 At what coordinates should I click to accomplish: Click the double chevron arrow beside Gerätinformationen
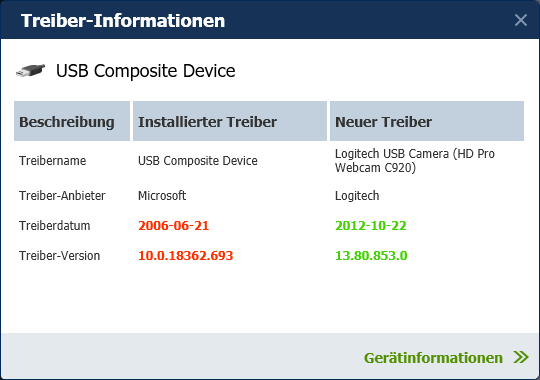click(521, 357)
